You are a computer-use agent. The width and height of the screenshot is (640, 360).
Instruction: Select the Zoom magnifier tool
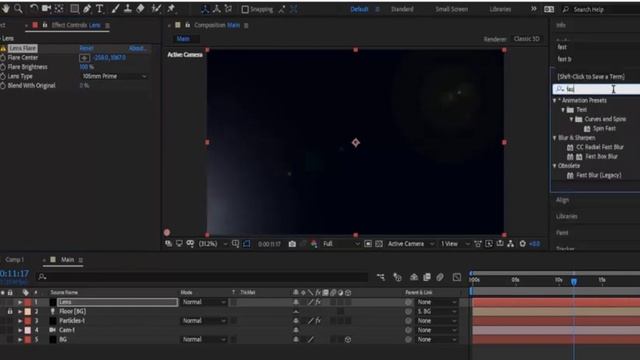coord(18,9)
